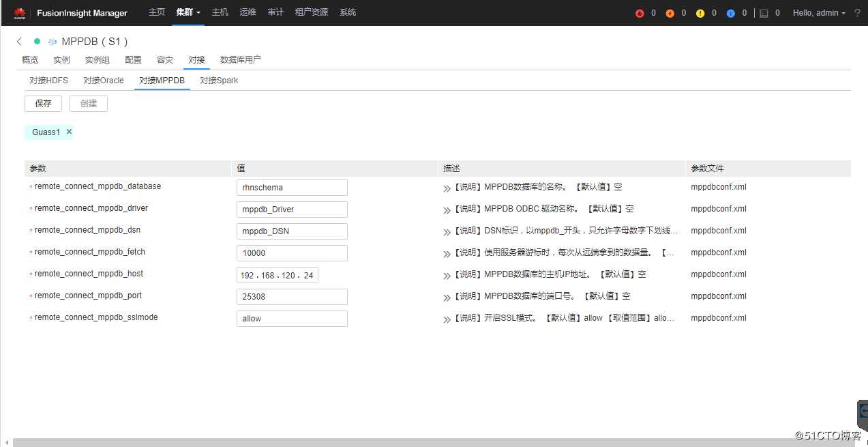Expand description for remote_connect_mppdb_sslmode

[x=447, y=319]
